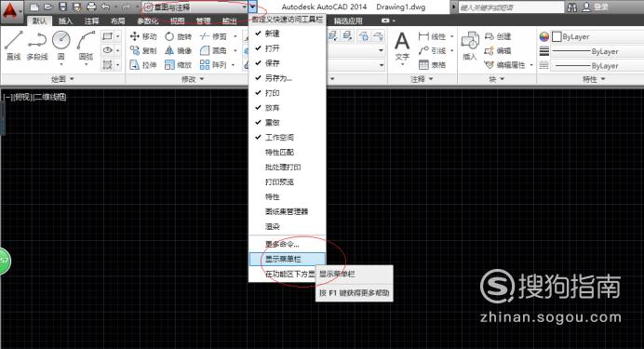Select the Ellipse tool icon in Draw panel
This screenshot has height=349, width=644.
pos(108,50)
